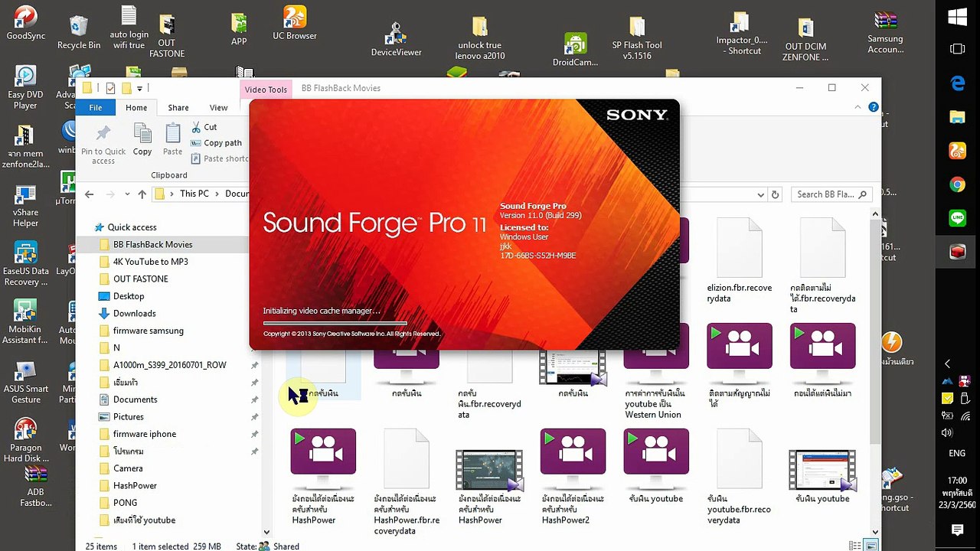Go back using Explorer's back arrow
The height and width of the screenshot is (551, 980).
(x=90, y=194)
